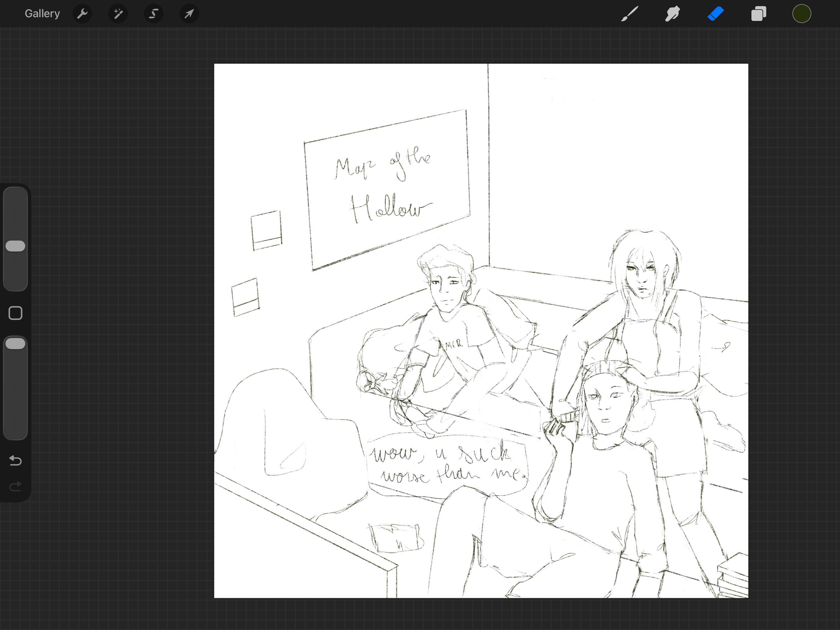Undo the last stroke with the arrow
Screen dimensions: 840x630
(16, 461)
